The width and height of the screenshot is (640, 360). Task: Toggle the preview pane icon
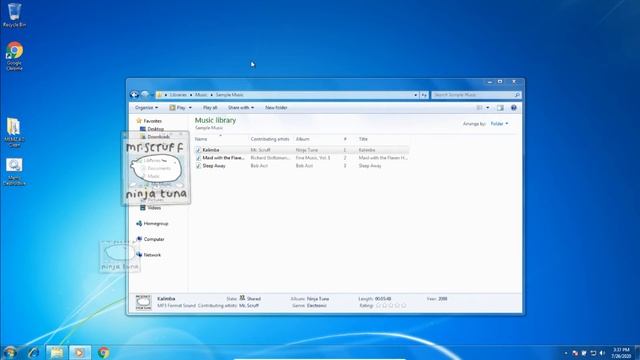click(x=500, y=108)
